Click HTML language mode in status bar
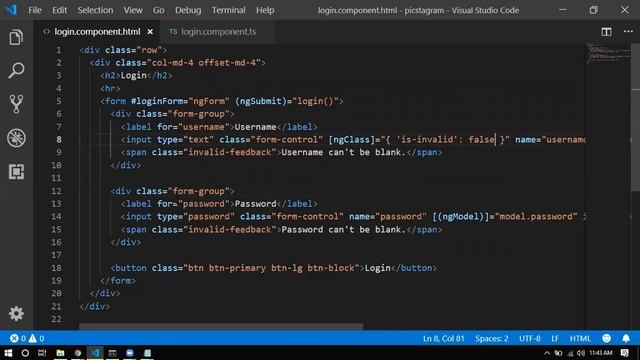The width and height of the screenshot is (640, 360). pos(580,338)
